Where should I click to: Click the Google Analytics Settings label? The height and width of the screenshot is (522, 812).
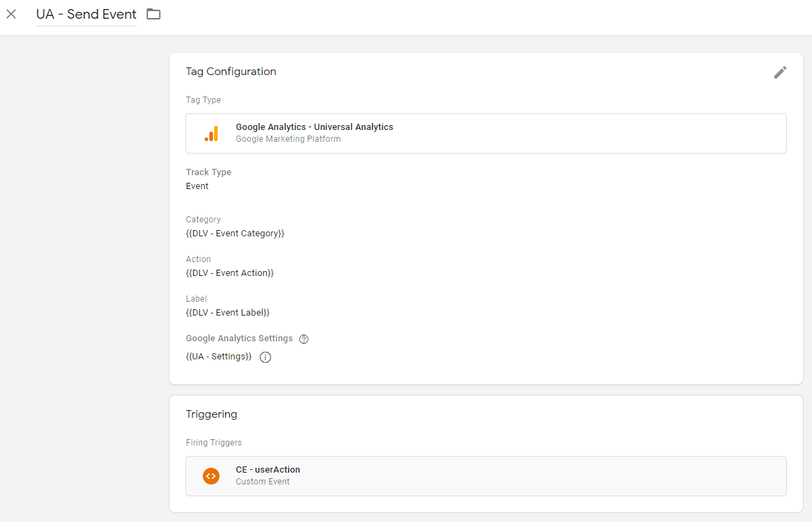tap(239, 339)
